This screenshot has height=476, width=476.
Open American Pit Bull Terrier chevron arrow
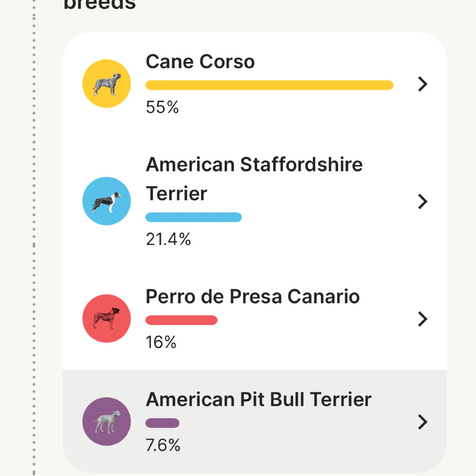pyautogui.click(x=423, y=422)
